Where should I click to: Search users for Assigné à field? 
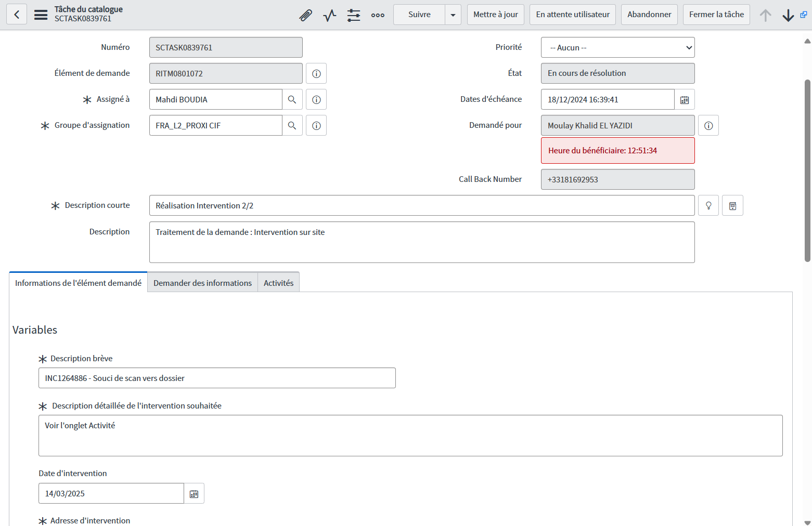(x=292, y=99)
